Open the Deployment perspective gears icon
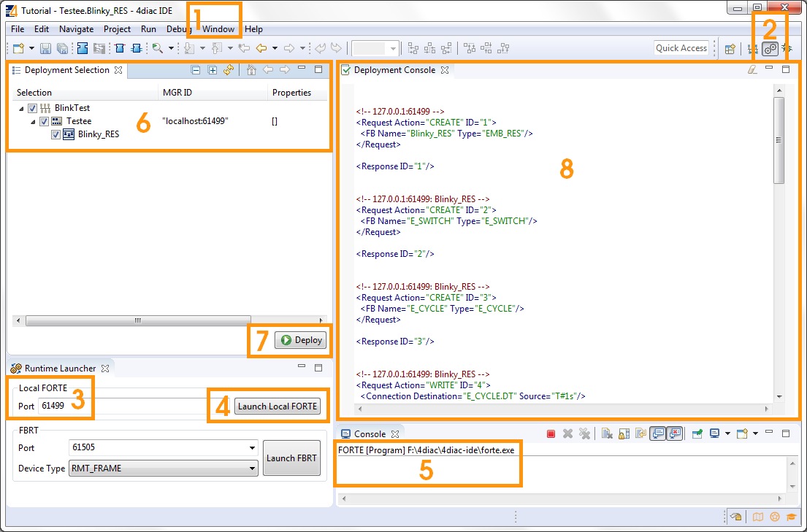 tap(770, 49)
